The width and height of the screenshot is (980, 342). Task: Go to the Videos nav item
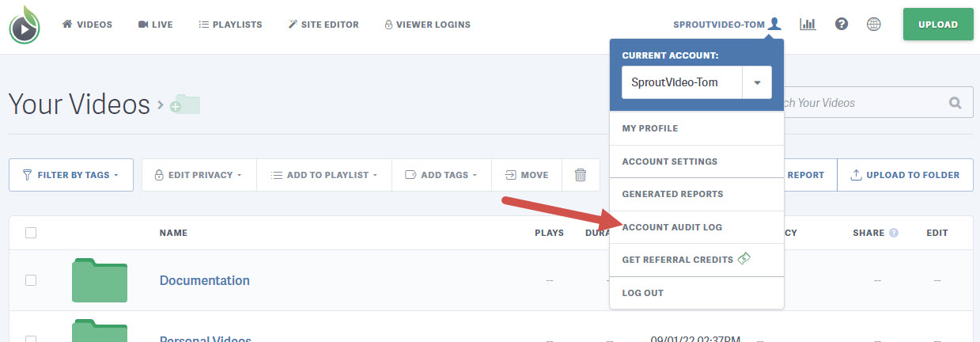87,25
